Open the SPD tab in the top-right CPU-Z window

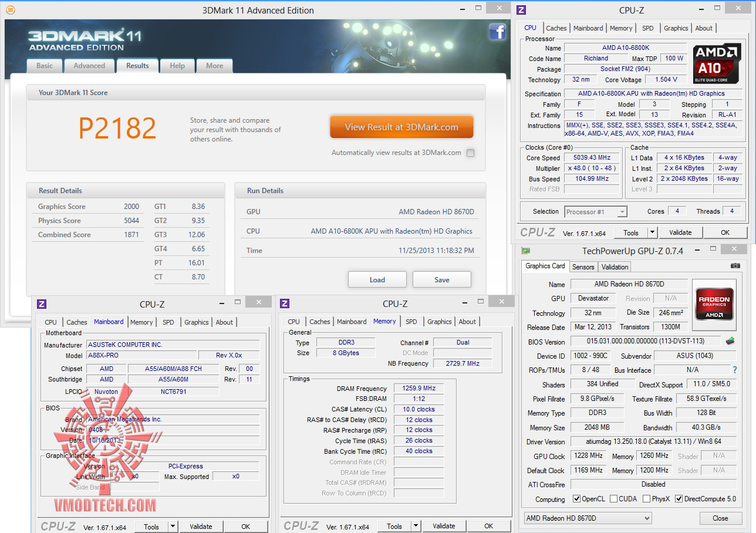(x=647, y=28)
